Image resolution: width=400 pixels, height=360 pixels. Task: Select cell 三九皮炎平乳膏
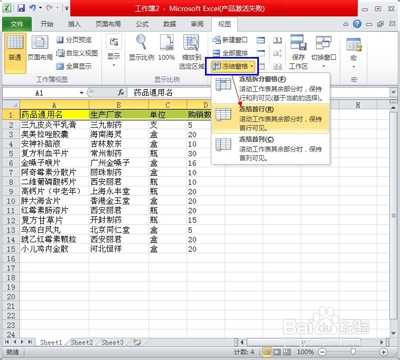click(x=54, y=125)
